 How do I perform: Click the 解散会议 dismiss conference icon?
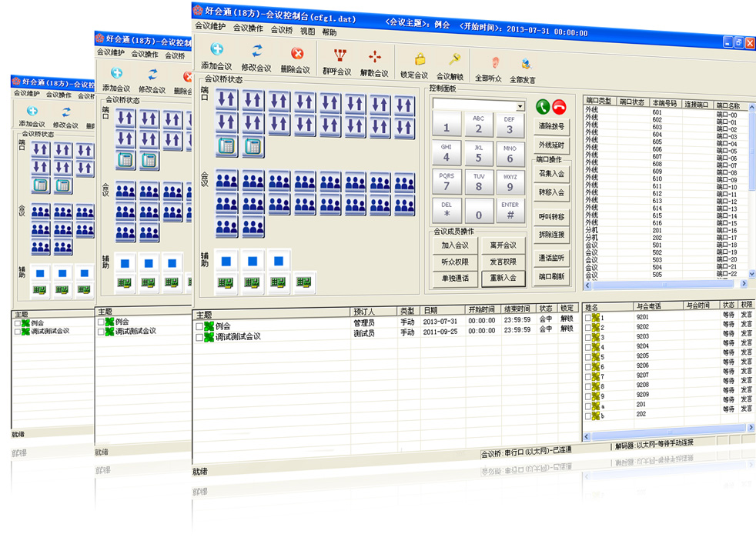tap(375, 57)
